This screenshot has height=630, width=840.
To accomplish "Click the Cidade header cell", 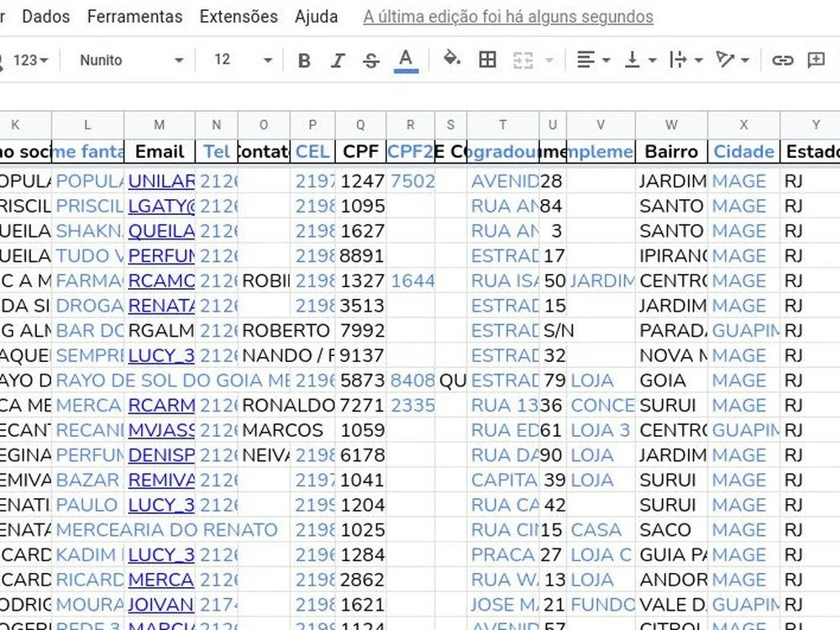I will [743, 151].
